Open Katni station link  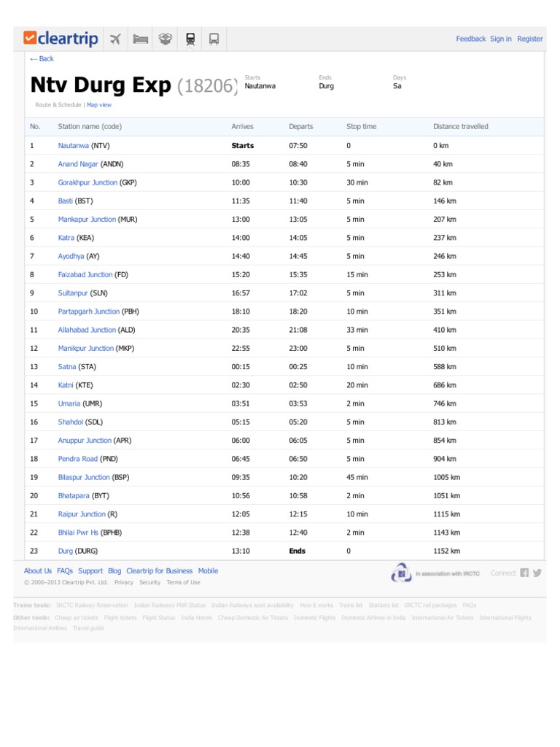pyautogui.click(x=66, y=385)
